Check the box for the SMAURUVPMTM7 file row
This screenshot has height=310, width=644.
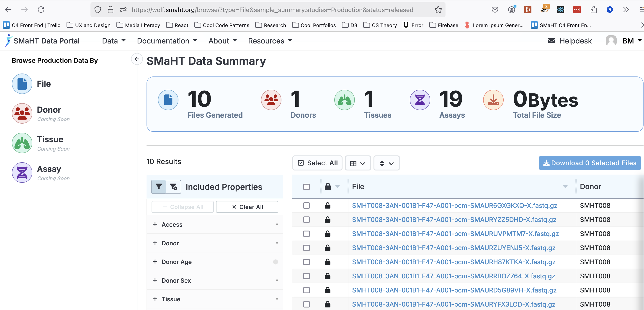tap(306, 234)
